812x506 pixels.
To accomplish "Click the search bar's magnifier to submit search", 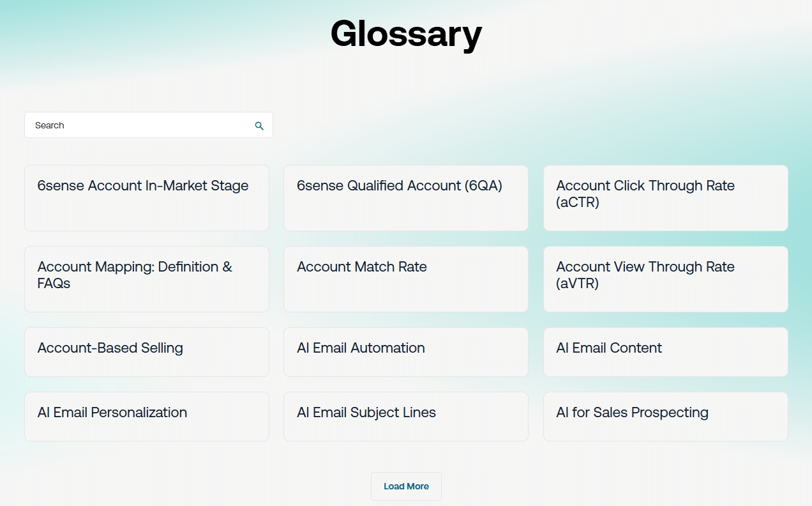I will click(259, 125).
